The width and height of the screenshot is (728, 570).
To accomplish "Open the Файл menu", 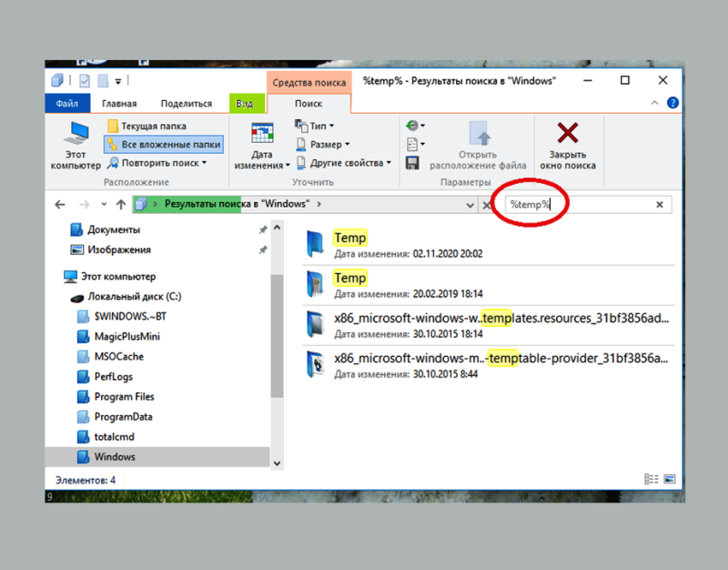I will click(66, 104).
